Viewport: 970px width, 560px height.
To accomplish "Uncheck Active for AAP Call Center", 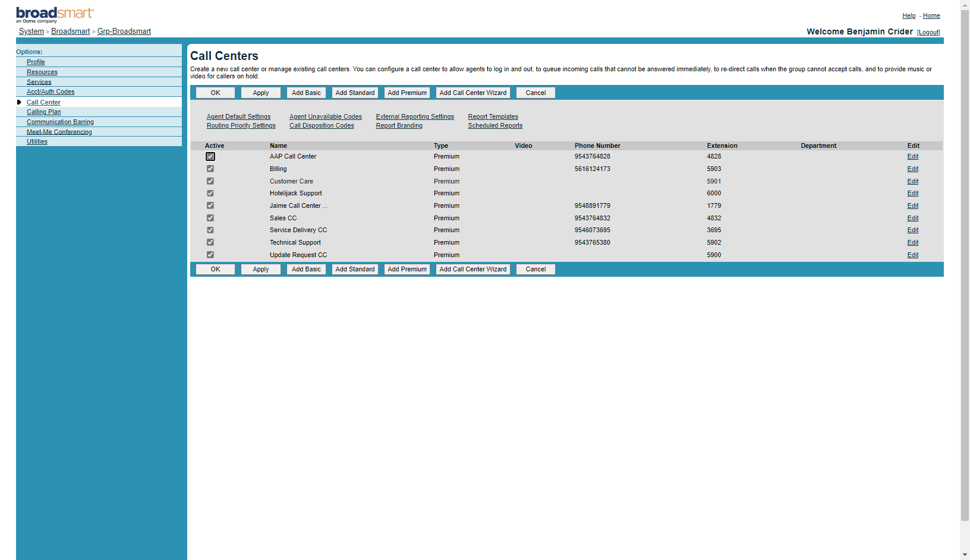I will (x=210, y=157).
